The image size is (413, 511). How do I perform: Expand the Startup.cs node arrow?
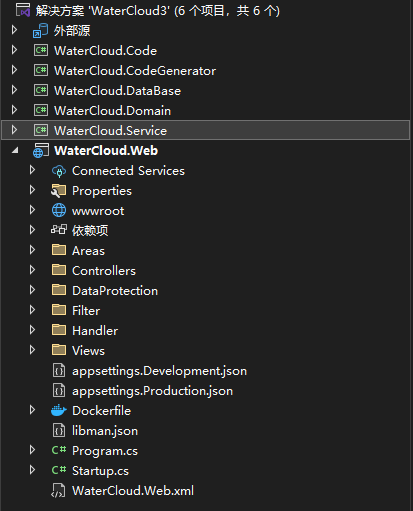coord(32,470)
